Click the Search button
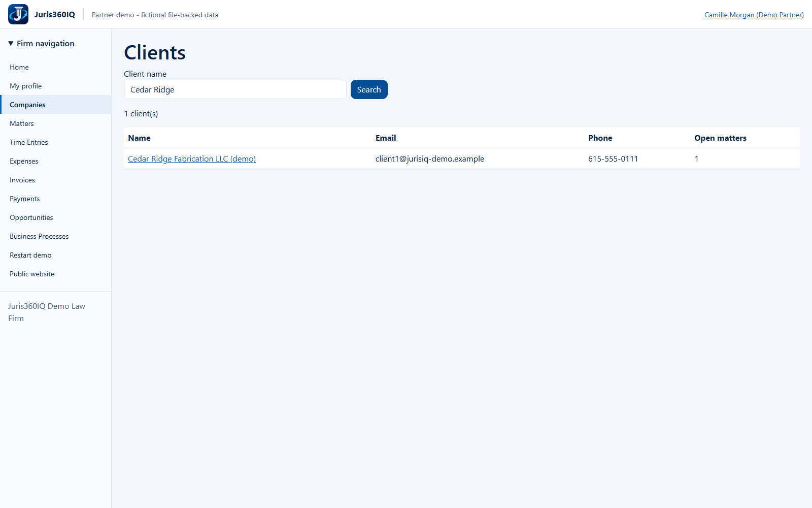Viewport: 812px width, 508px height. pyautogui.click(x=369, y=89)
